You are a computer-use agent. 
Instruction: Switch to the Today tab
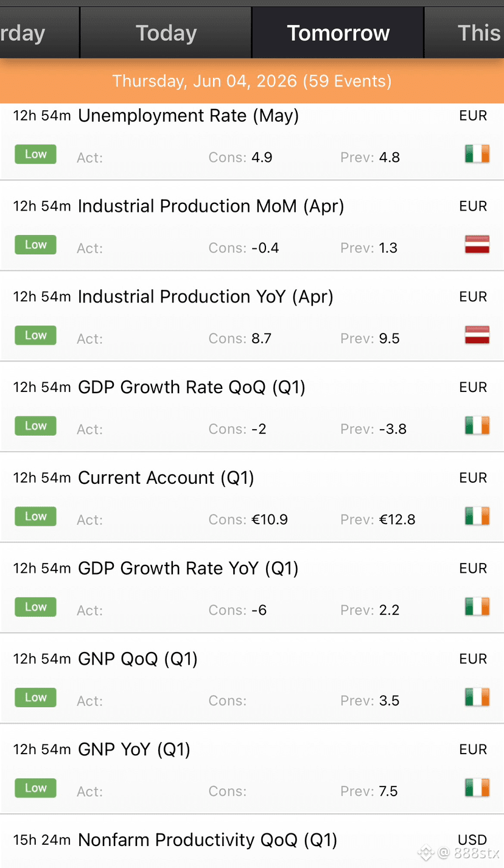tap(166, 33)
